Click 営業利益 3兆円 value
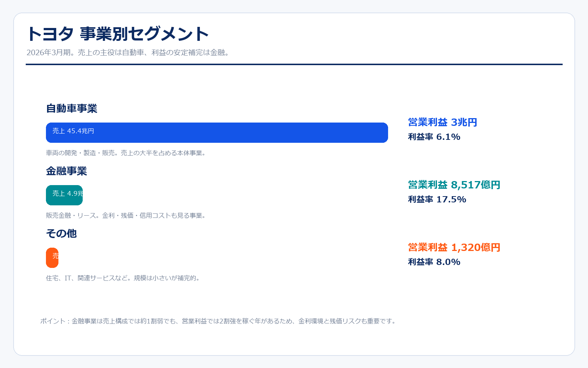 point(442,122)
